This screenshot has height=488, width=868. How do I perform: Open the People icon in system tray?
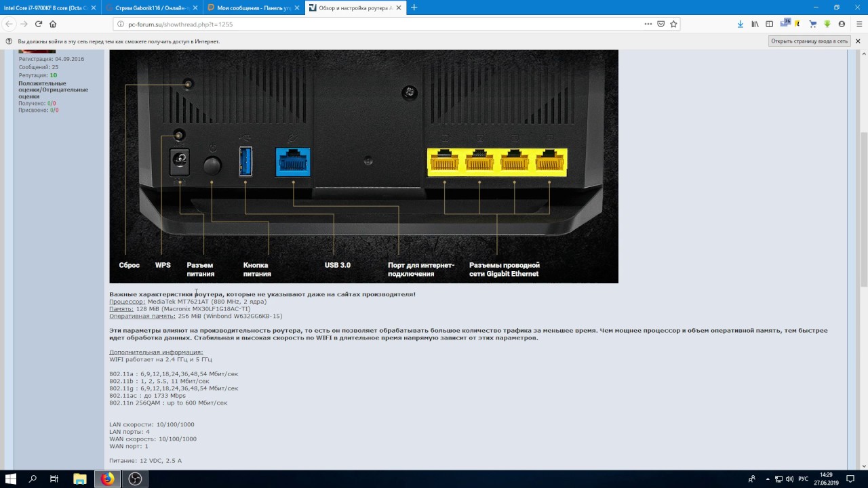click(x=751, y=479)
